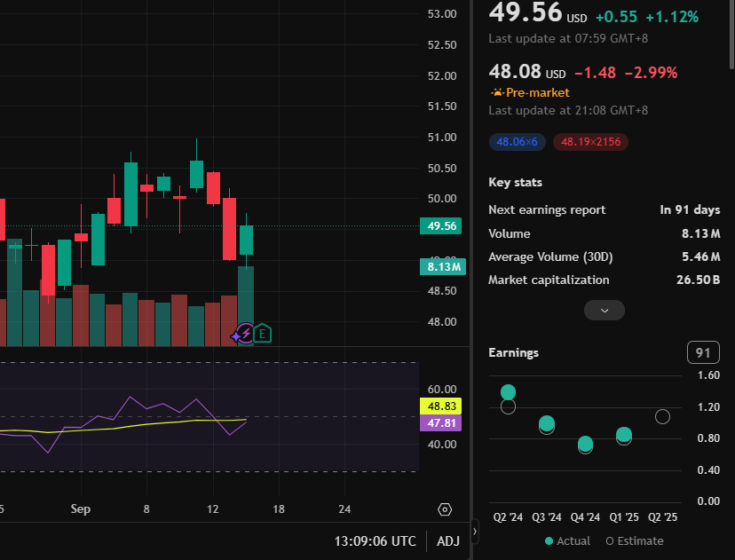This screenshot has height=560, width=735.
Task: Click the "91" badge next to Earnings
Action: pyautogui.click(x=703, y=352)
